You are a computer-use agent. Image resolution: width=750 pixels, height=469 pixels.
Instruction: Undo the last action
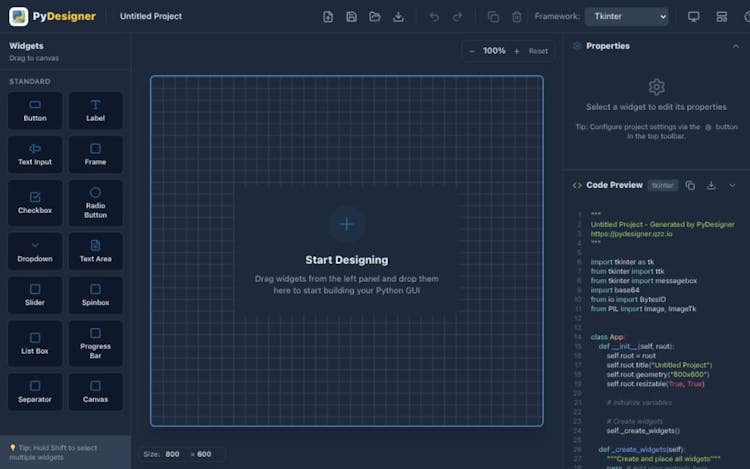click(434, 17)
